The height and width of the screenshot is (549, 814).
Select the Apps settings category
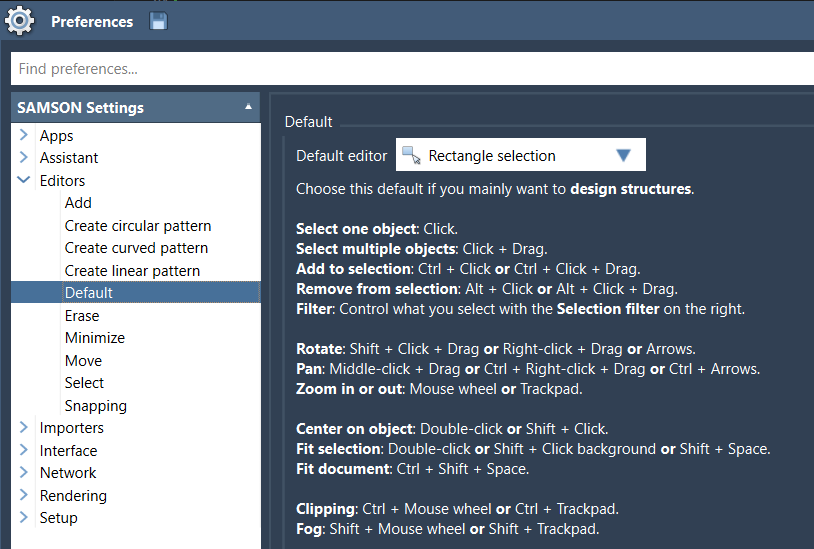57,136
